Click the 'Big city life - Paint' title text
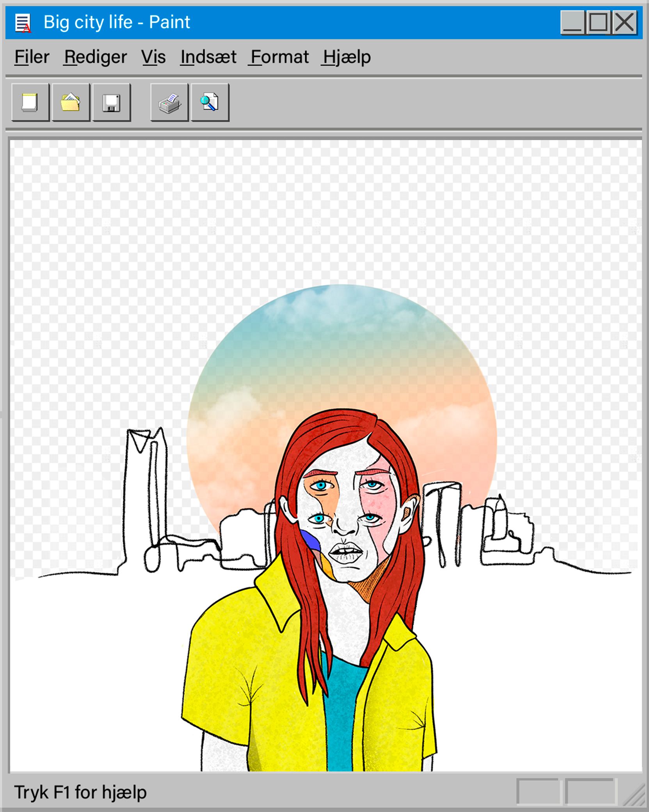 pyautogui.click(x=117, y=22)
